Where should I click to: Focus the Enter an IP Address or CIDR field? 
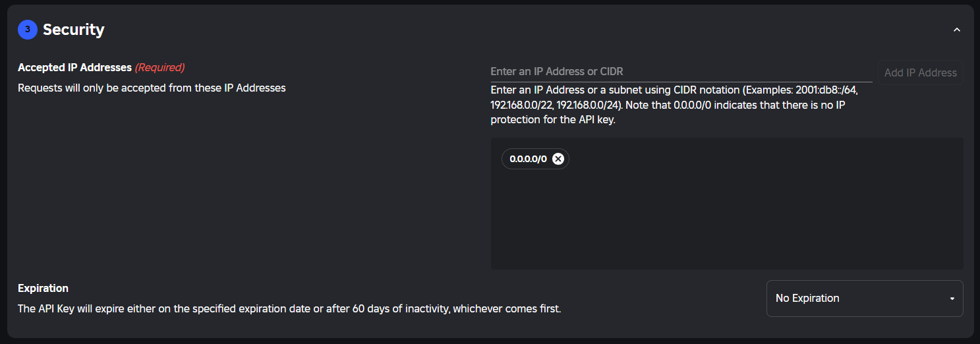(x=681, y=71)
